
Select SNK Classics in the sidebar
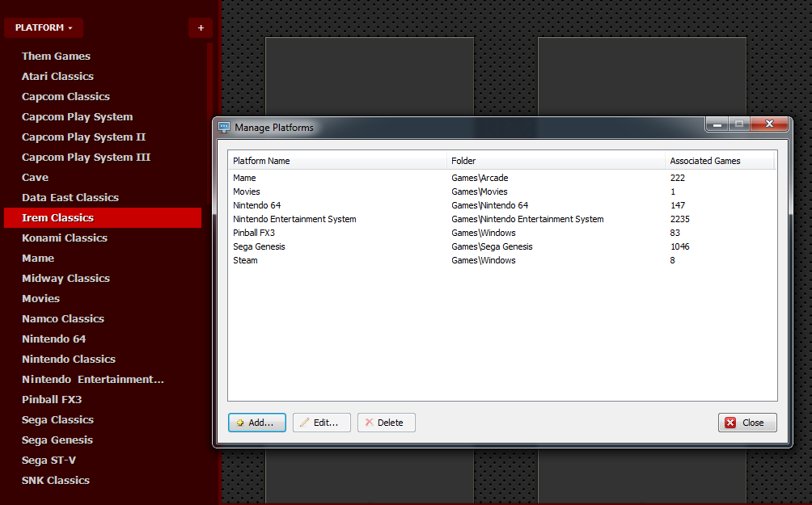(56, 480)
